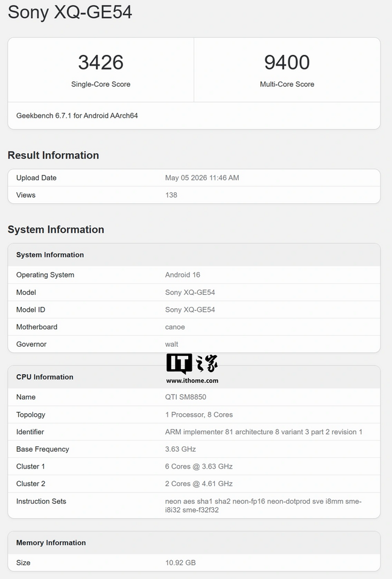Click the Views row showing 138
392x579 pixels.
[194, 195]
